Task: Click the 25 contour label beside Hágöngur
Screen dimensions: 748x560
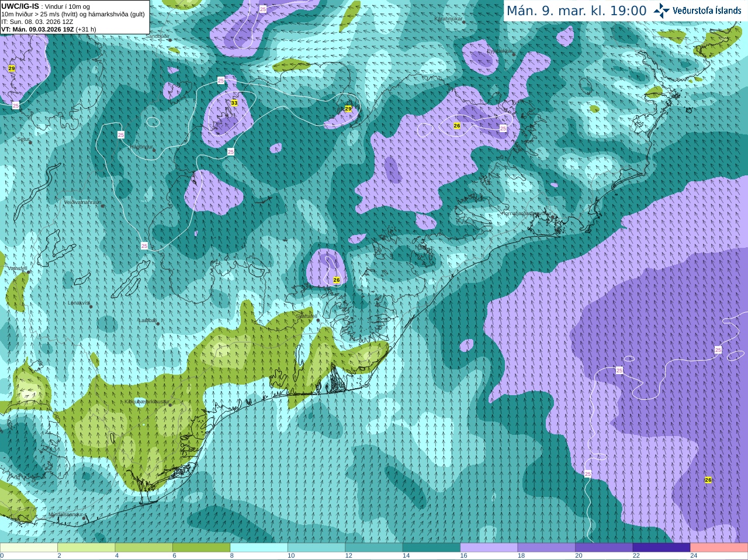Action: point(121,134)
